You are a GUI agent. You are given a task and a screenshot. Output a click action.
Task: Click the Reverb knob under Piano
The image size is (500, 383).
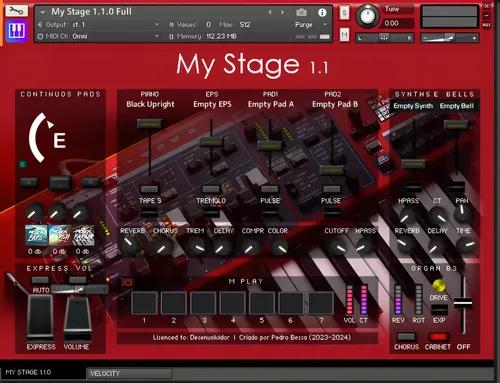129,246
